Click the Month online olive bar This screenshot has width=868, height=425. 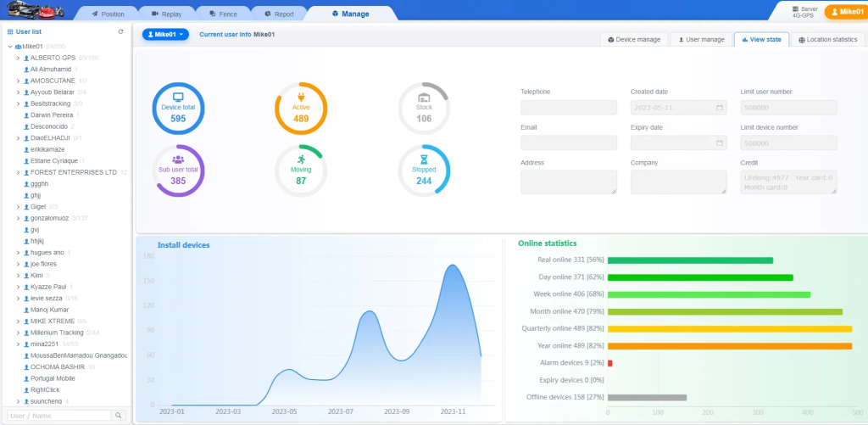[x=726, y=311]
